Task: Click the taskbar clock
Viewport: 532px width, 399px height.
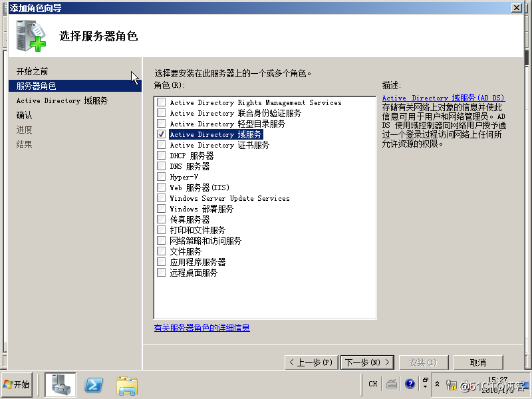Action: tap(497, 385)
